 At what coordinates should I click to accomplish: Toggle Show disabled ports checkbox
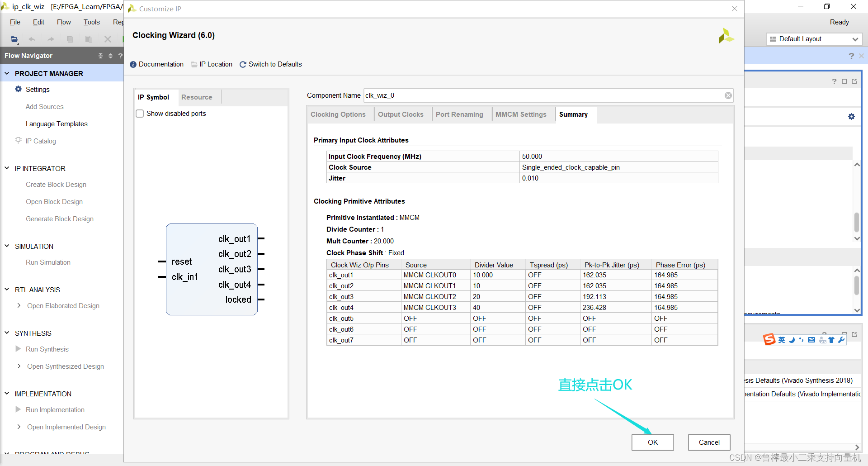pyautogui.click(x=140, y=114)
